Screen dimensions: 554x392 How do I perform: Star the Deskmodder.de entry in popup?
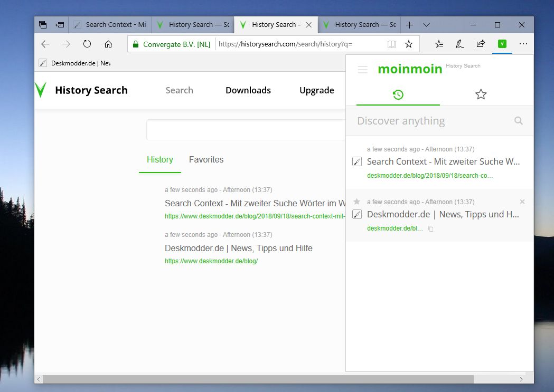(357, 202)
